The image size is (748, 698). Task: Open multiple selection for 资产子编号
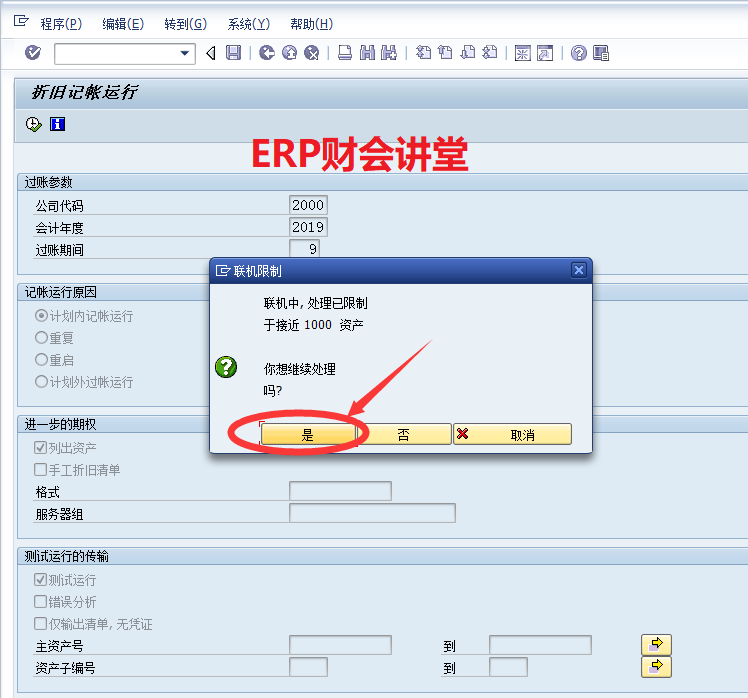656,667
